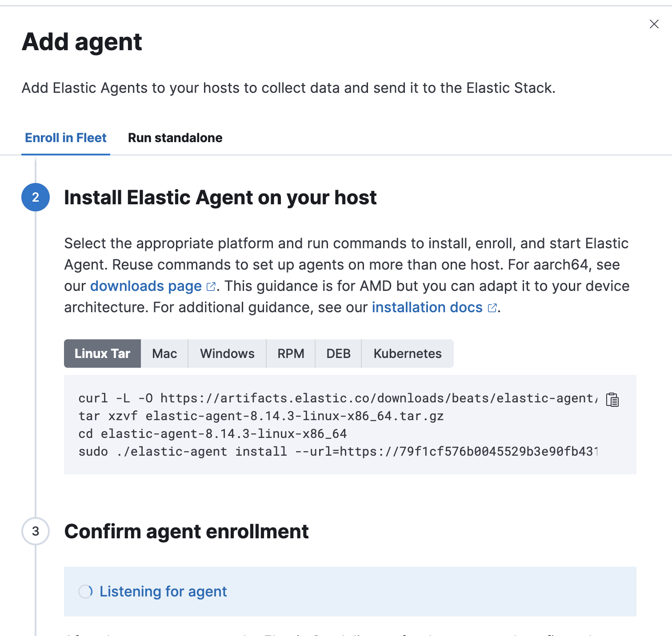Click the Listening for agent status text

point(163,592)
